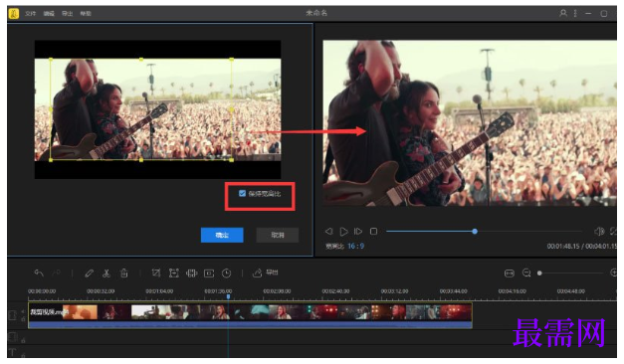This screenshot has width=624, height=364.
Task: Click the overlay track icon below the video track
Action: [x=12, y=337]
